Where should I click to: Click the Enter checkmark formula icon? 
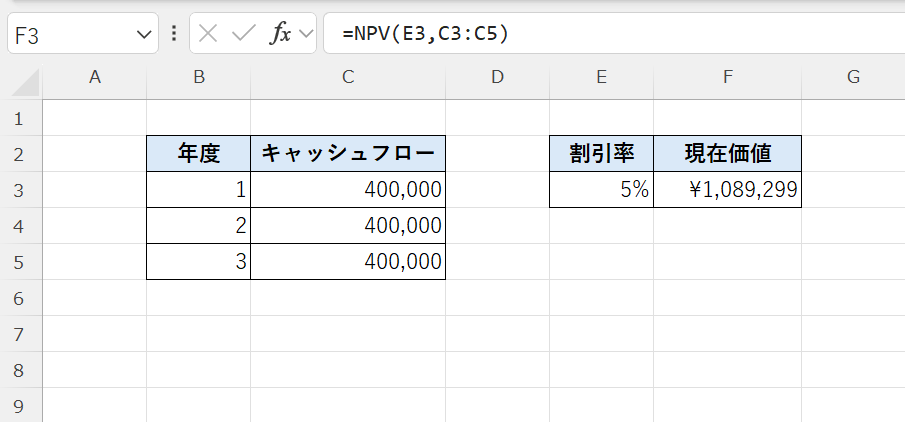[x=243, y=34]
